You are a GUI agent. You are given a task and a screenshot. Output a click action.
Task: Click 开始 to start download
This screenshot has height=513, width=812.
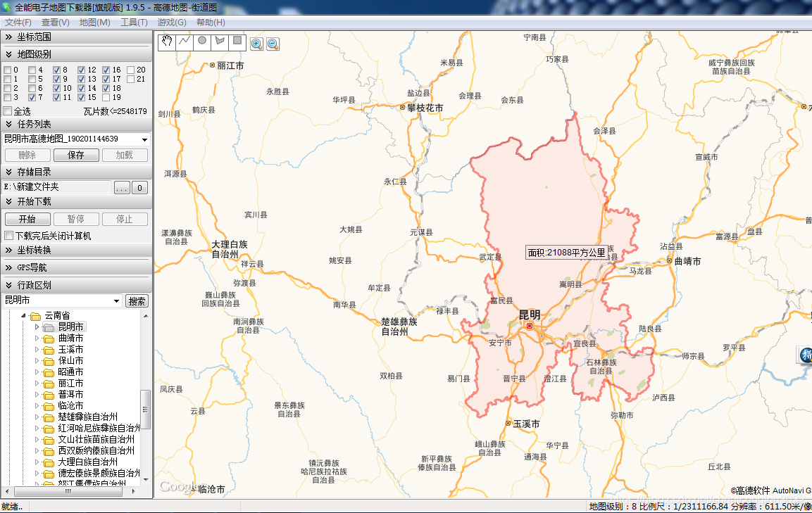27,219
